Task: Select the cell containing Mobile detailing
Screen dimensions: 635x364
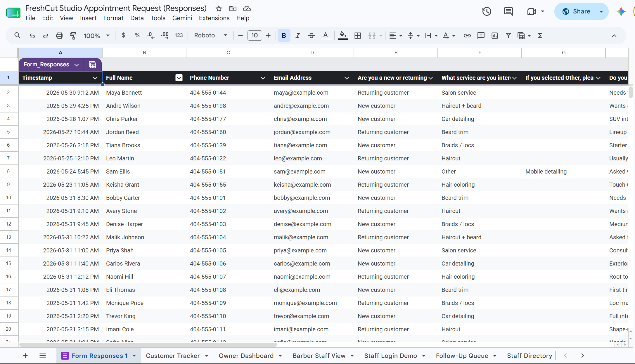Action: (x=563, y=171)
